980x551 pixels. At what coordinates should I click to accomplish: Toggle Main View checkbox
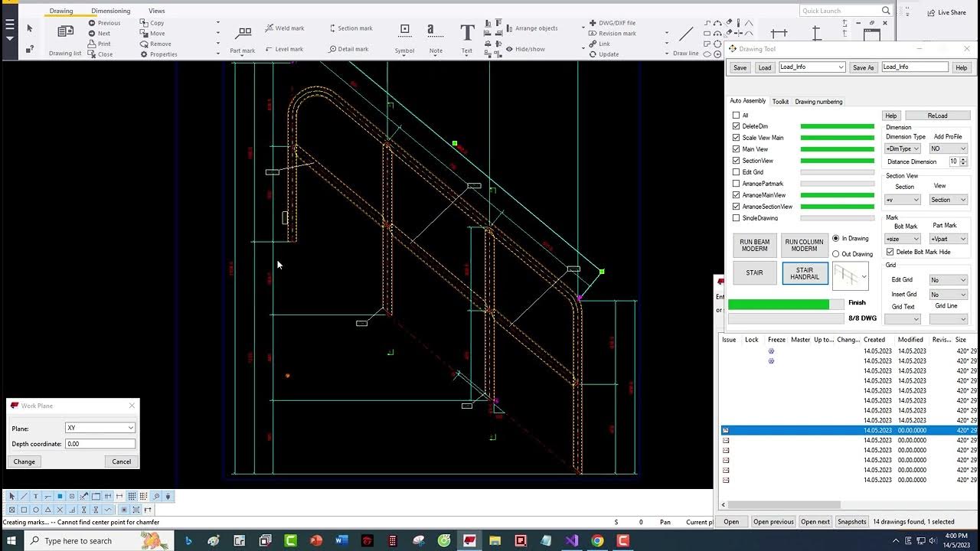click(x=737, y=149)
